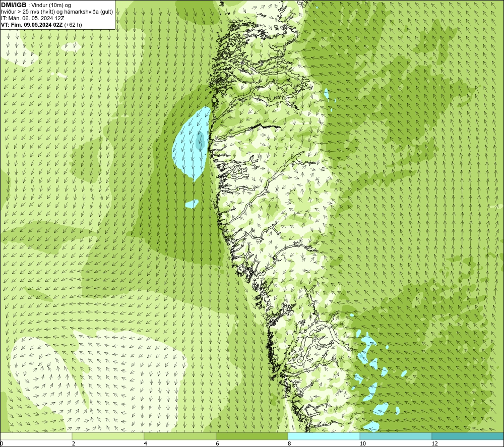
Task: Click the 'VT: Fim. 09.05.2024 02Z' line
Action: (41, 25)
